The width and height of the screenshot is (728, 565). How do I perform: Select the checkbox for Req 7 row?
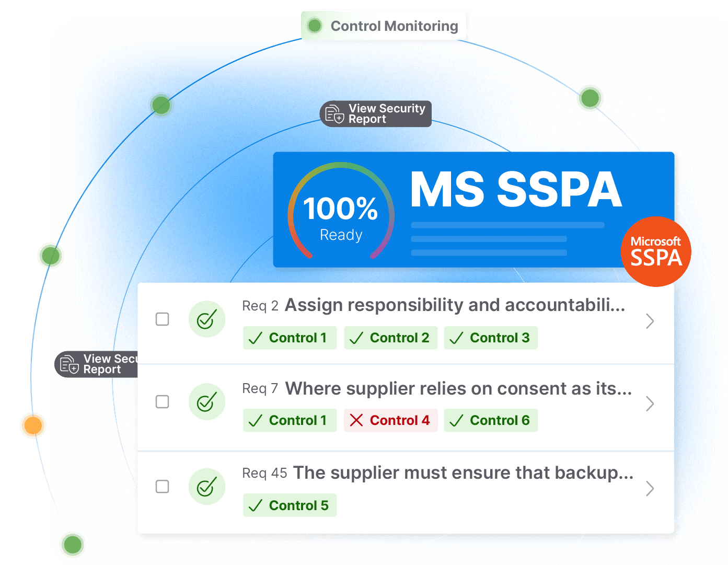(163, 401)
